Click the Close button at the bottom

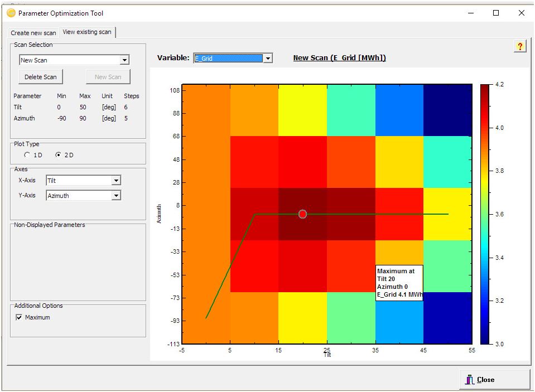pos(494,380)
